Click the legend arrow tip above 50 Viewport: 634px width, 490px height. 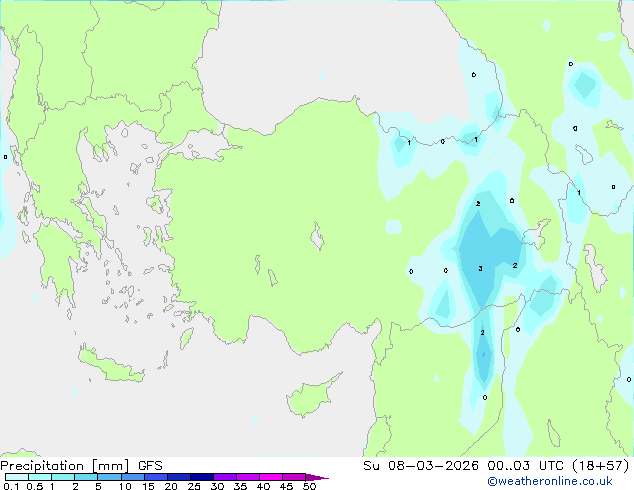click(x=317, y=477)
